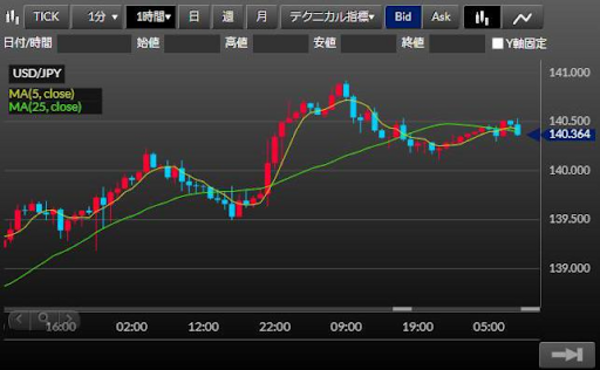Jump to latest data with arrow-to-bar button
The height and width of the screenshot is (370, 600).
point(567,355)
